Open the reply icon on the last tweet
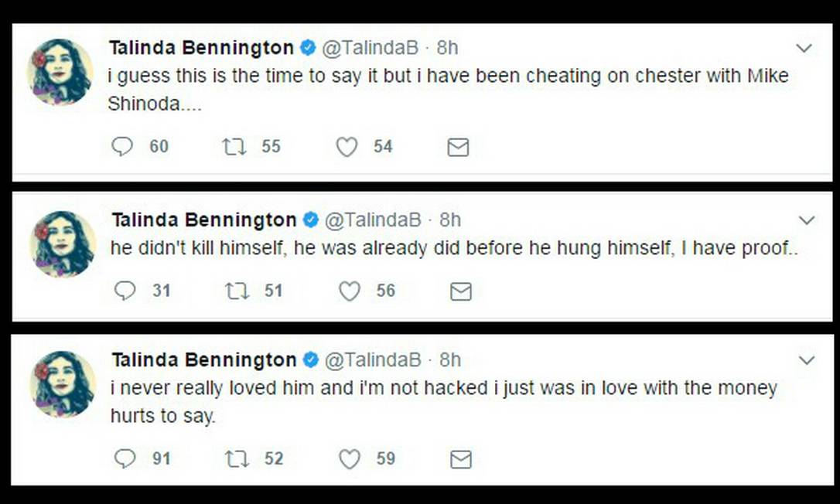This screenshot has height=504, width=840. [x=124, y=458]
